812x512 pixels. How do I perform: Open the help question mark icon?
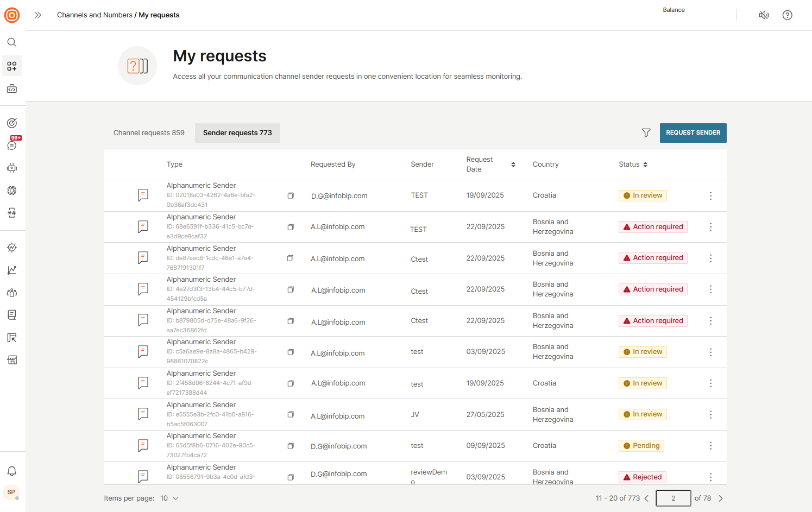coord(787,15)
